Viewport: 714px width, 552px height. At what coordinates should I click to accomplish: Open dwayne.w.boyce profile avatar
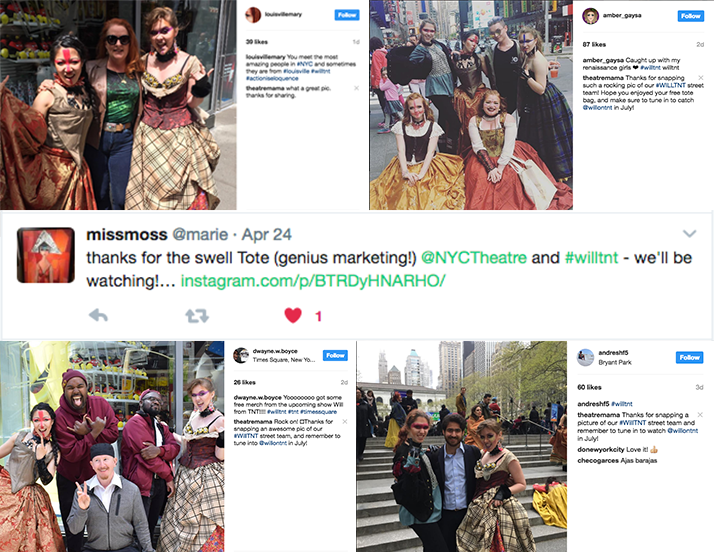(x=241, y=355)
